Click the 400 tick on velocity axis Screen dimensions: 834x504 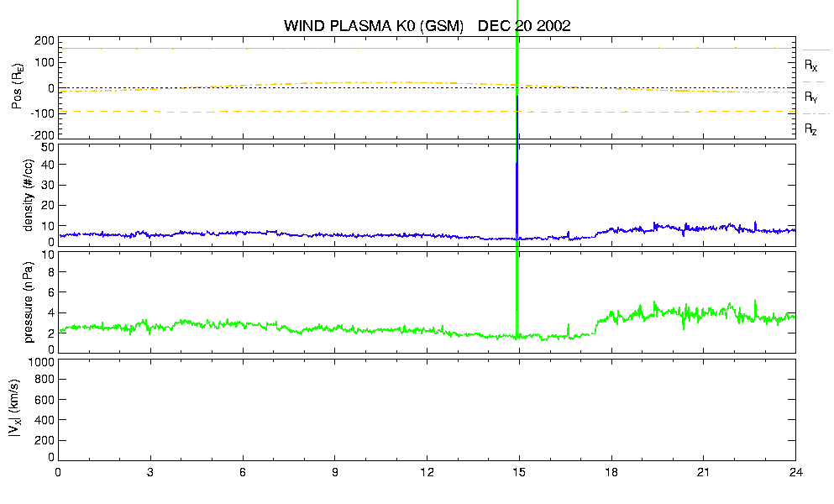45,420
